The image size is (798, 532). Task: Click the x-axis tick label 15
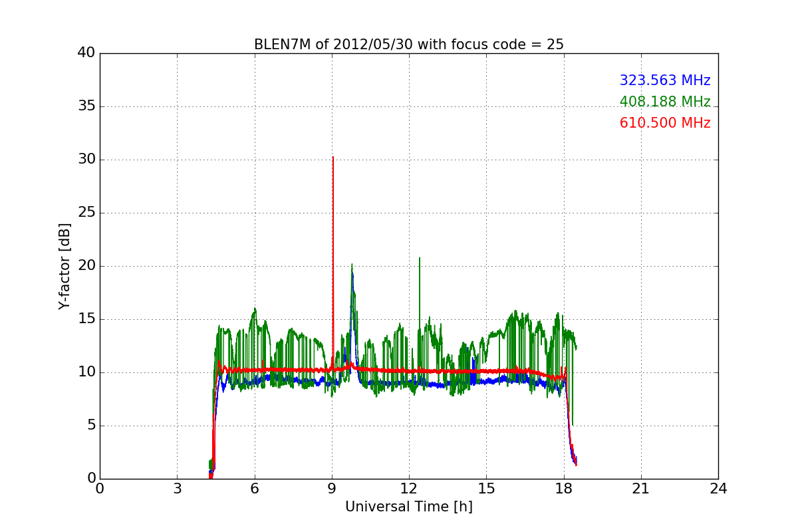coord(486,489)
